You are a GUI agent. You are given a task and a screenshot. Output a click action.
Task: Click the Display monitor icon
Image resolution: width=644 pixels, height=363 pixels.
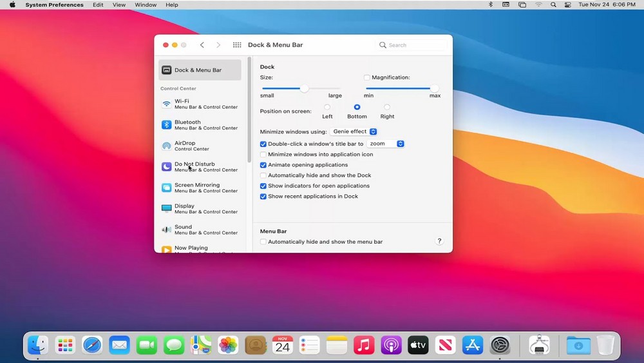click(x=167, y=209)
